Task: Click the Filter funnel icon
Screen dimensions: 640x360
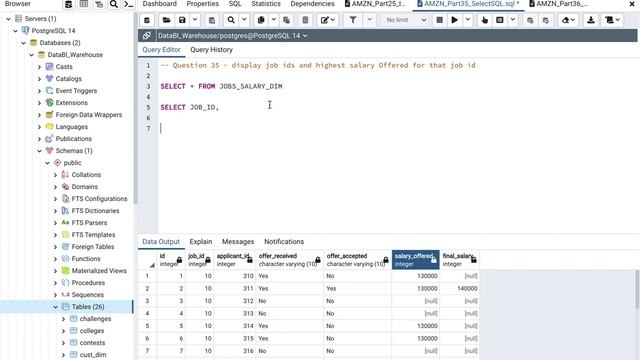Action: pyautogui.click(x=353, y=20)
